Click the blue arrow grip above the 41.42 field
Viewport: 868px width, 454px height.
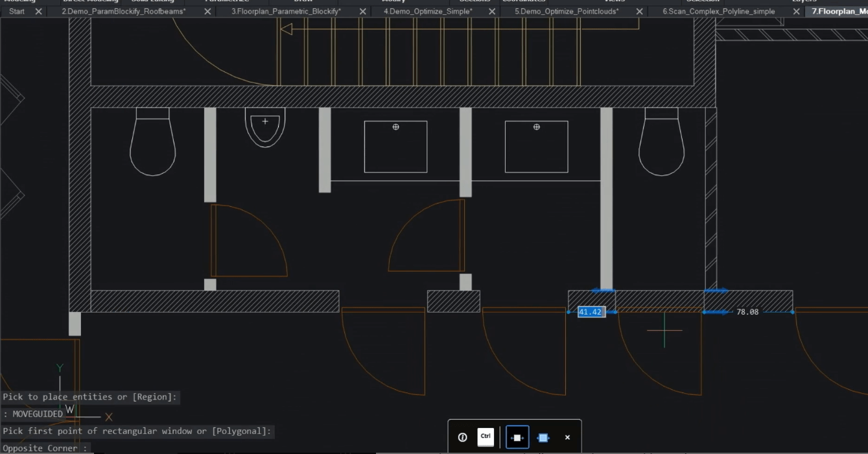(x=604, y=291)
